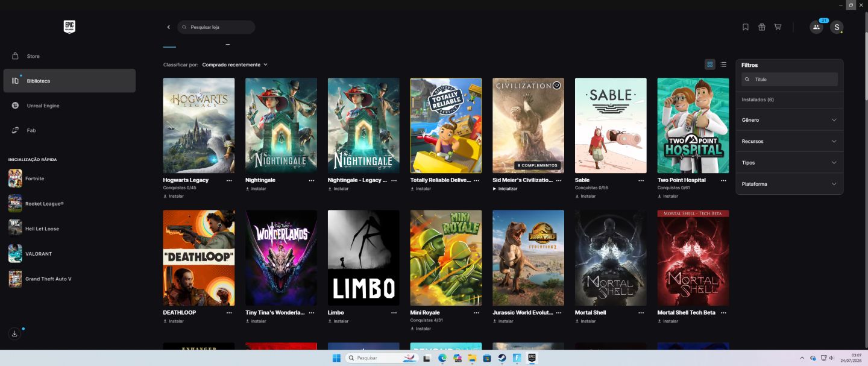Open the wishlist bookmark icon
Viewport: 868px width, 366px height.
tap(746, 27)
